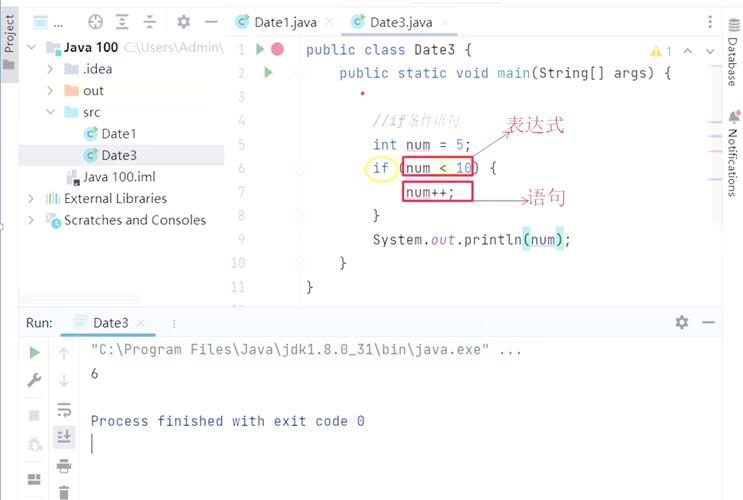Toggle scroll to end in console
743x500 pixels.
point(64,436)
